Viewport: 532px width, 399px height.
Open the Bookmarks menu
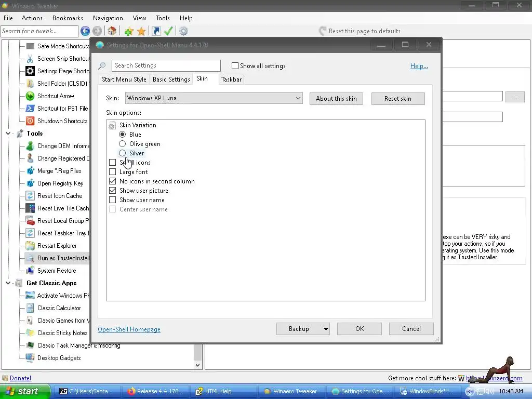[68, 18]
